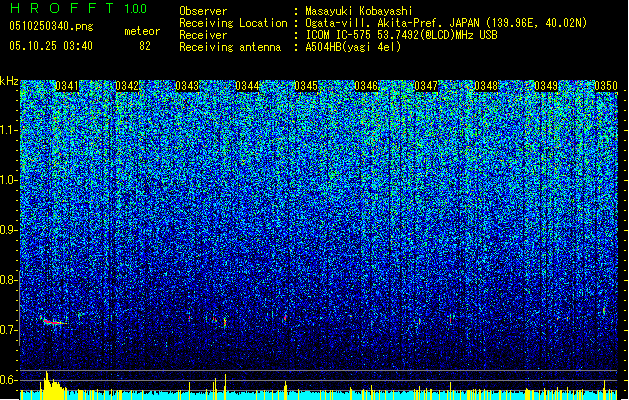
Task: Click the date stamp 05.10.25 03:40
Action: (51, 46)
